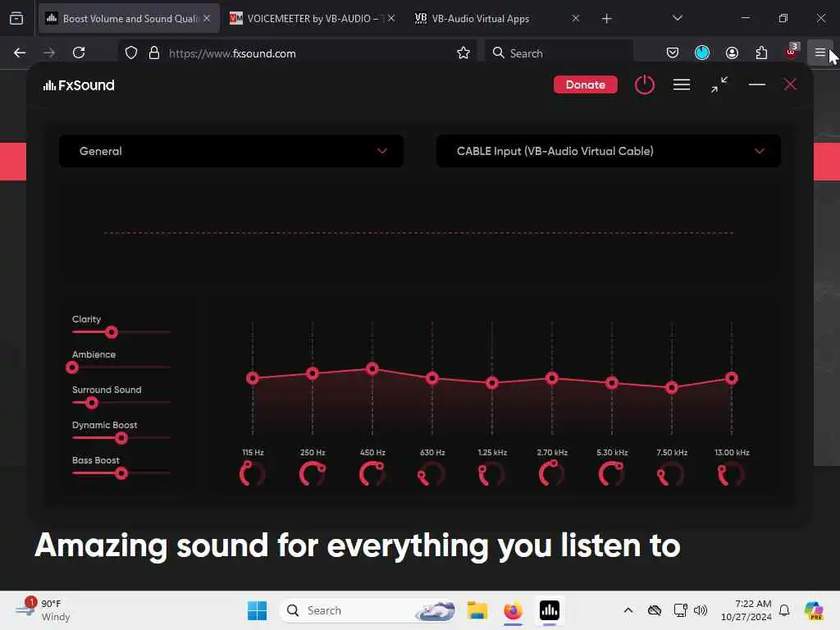Click the 115 Hz EQ band point
The image size is (840, 630).
pos(253,378)
